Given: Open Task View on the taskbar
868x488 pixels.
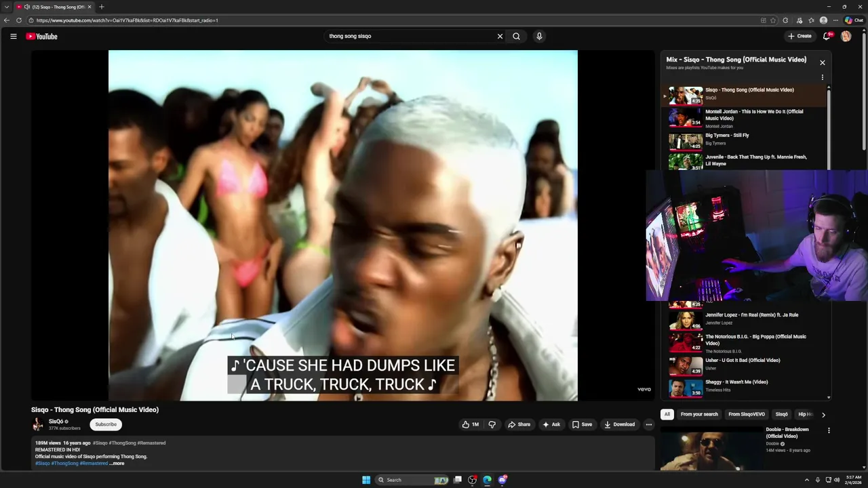Looking at the screenshot, I should pyautogui.click(x=458, y=480).
